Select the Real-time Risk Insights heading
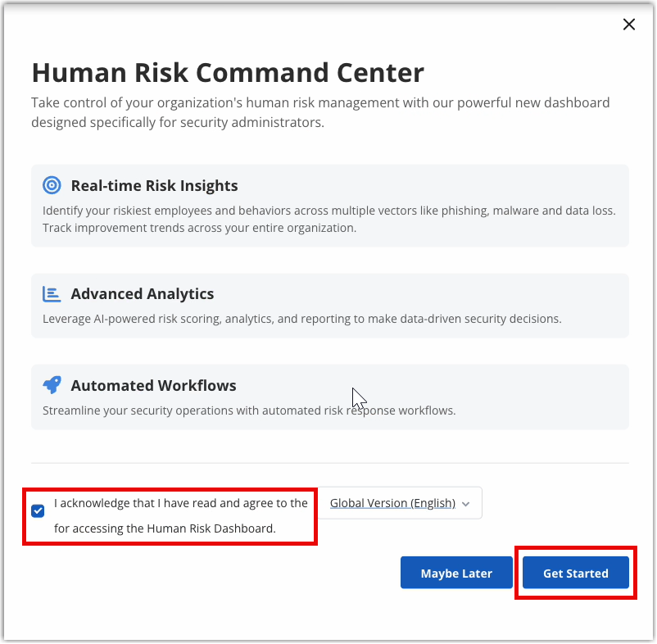 (154, 185)
